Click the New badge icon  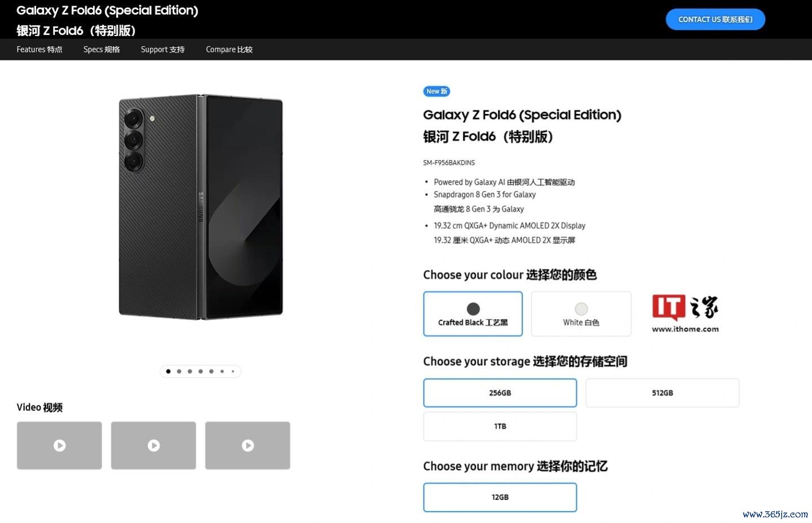[x=436, y=91]
